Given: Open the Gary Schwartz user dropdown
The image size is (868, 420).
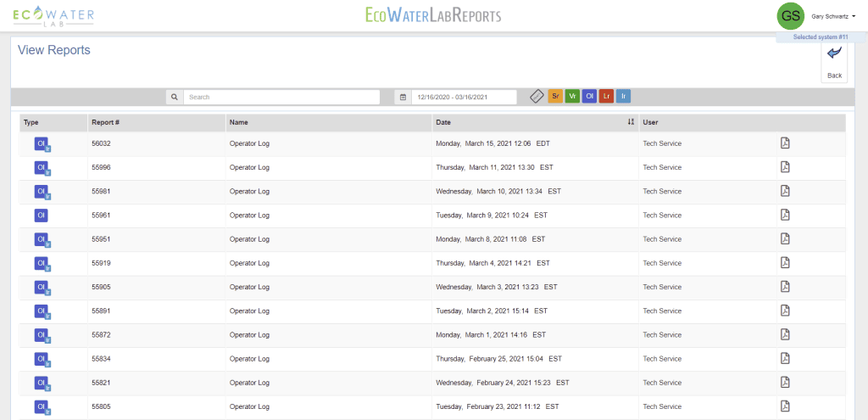Looking at the screenshot, I should [833, 17].
